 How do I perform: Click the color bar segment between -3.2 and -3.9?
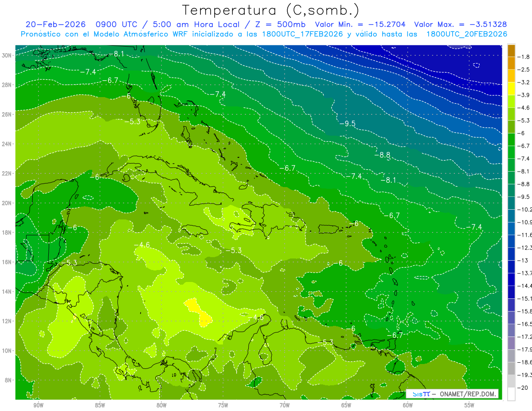pyautogui.click(x=511, y=88)
